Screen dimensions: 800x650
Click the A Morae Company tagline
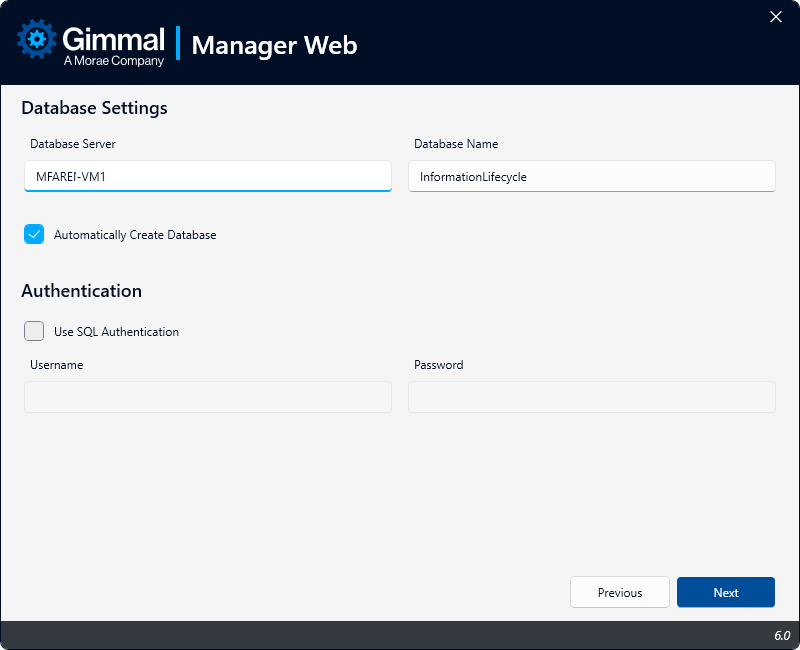(113, 61)
